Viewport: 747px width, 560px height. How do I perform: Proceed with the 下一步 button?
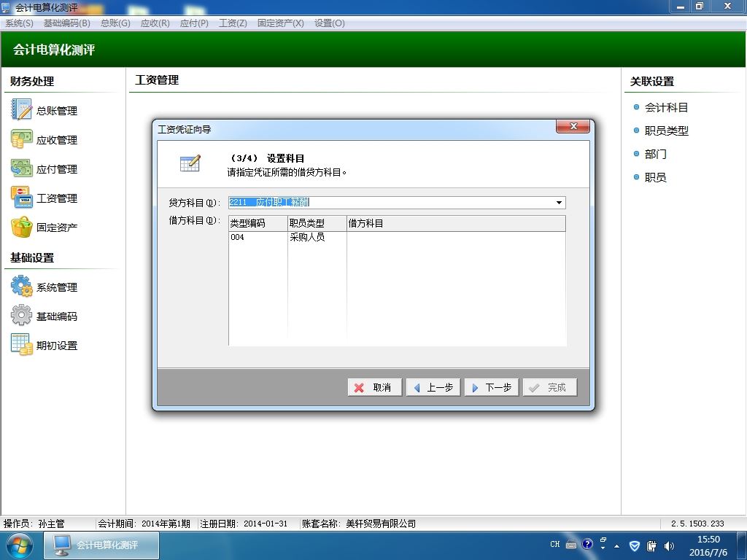[x=492, y=388]
